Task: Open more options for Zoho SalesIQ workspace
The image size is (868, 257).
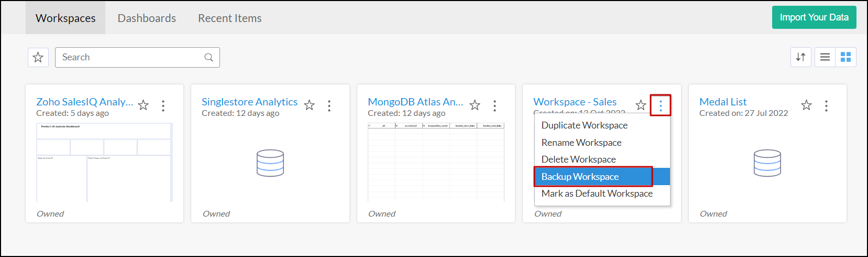Action: (x=163, y=106)
